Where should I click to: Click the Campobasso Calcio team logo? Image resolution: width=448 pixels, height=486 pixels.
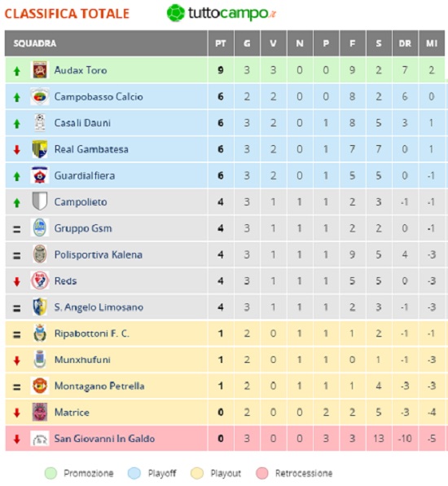pos(40,96)
